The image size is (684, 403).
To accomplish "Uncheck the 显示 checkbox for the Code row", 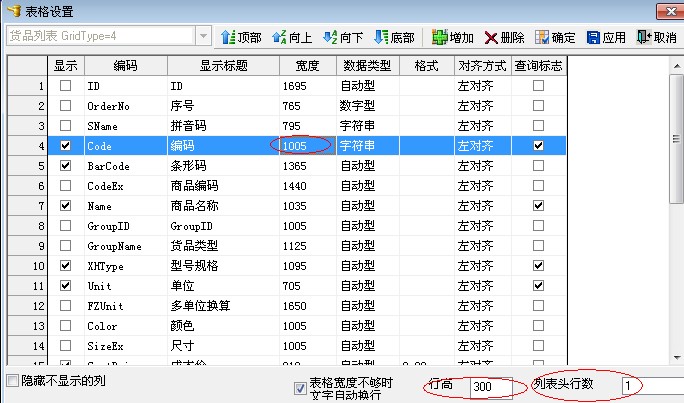I will tap(66, 146).
